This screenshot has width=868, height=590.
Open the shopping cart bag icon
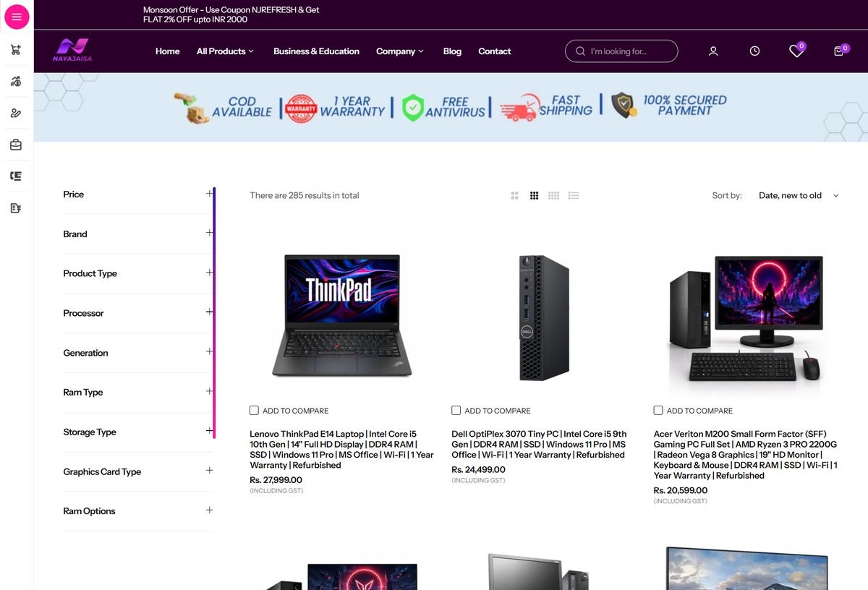click(839, 51)
